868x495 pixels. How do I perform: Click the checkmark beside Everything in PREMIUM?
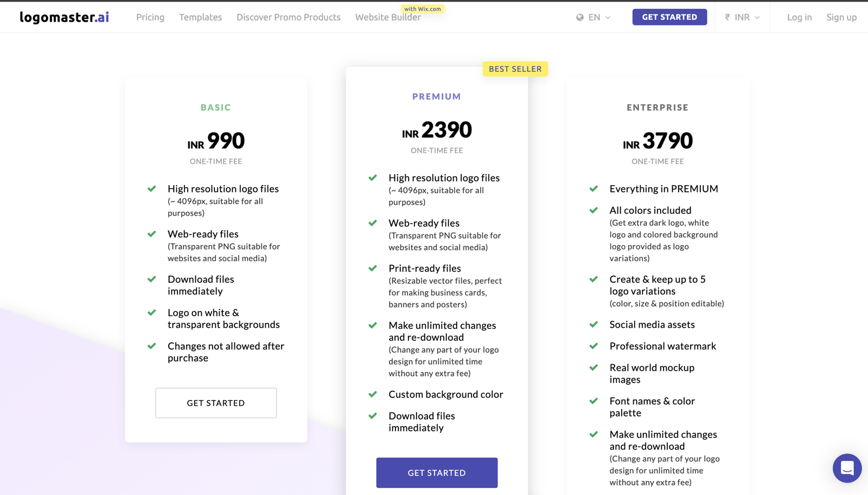click(x=593, y=189)
